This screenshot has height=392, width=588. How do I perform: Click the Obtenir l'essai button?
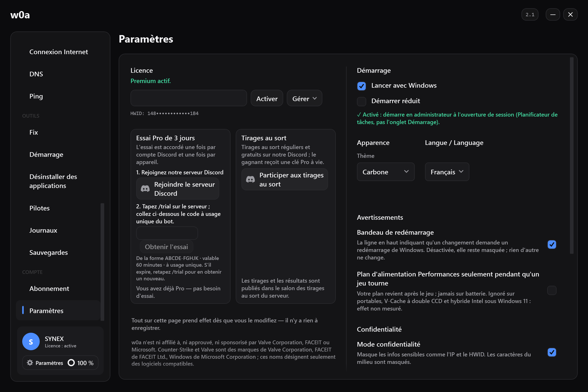coord(167,247)
